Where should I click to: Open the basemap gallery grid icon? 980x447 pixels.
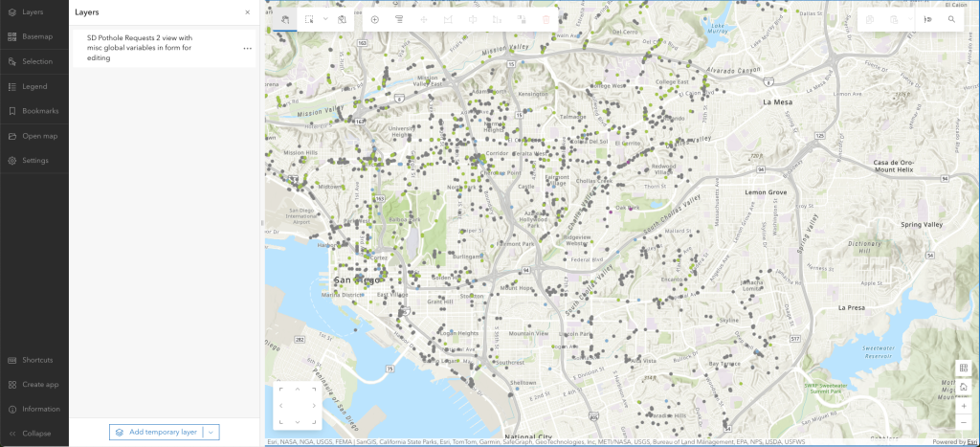(x=963, y=369)
